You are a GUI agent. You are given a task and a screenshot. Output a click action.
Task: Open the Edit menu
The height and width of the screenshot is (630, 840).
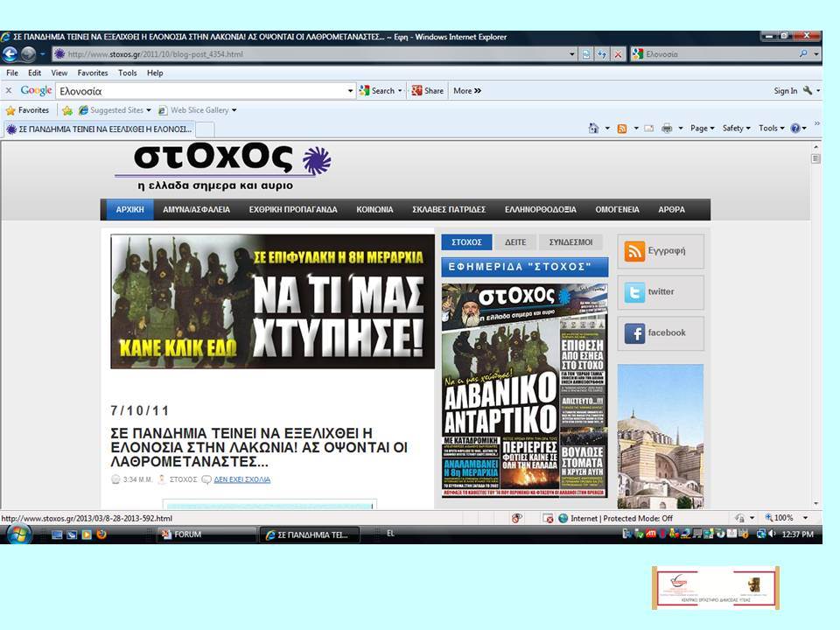pos(34,73)
